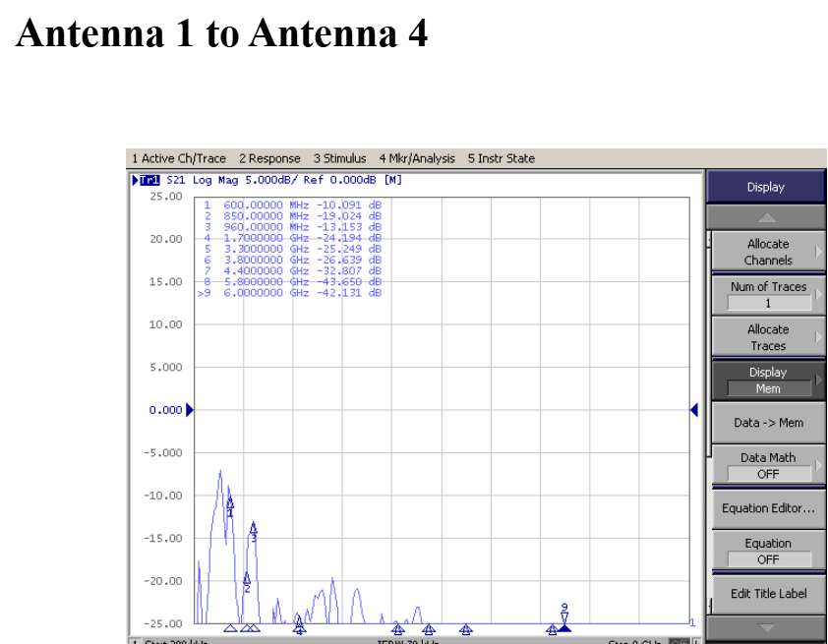Select active marker 9 on the trace
Viewport: 828px width, 644px height.
tap(564, 618)
